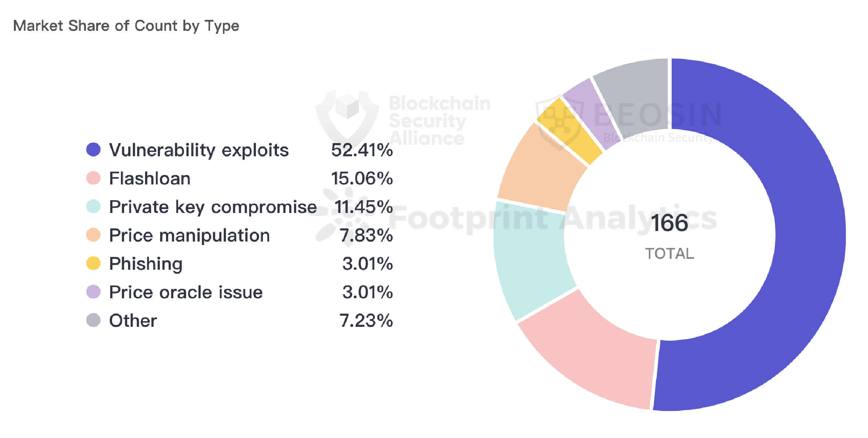
Task: Click the Vulnerability exploits legend label
Action: [199, 150]
